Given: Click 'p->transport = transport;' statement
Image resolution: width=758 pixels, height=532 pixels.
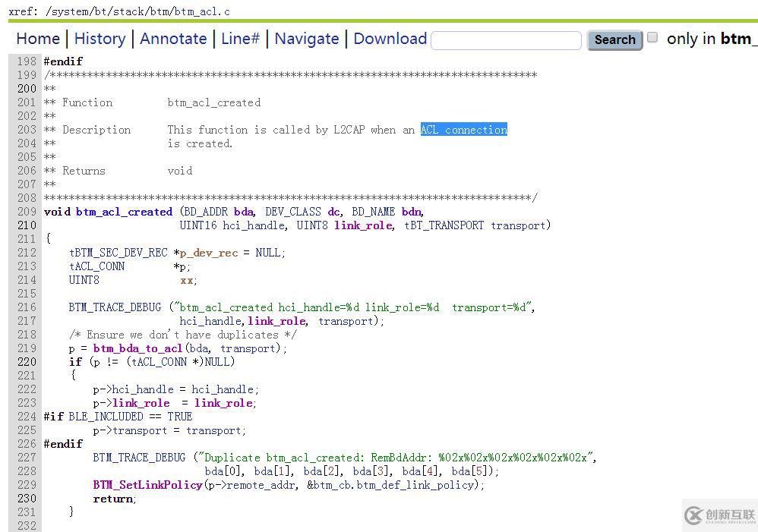Looking at the screenshot, I should click(x=169, y=430).
